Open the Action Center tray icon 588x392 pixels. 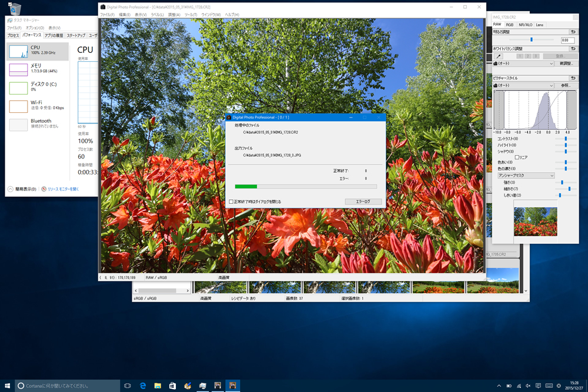[538, 386]
